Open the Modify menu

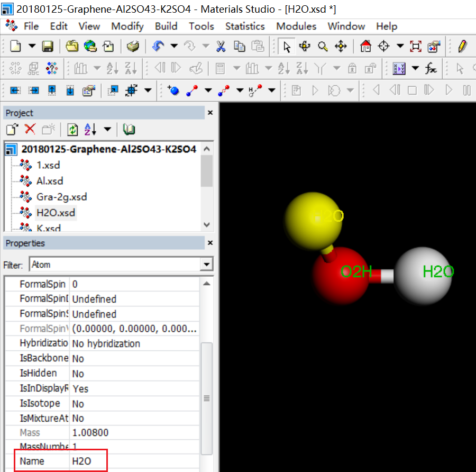127,26
